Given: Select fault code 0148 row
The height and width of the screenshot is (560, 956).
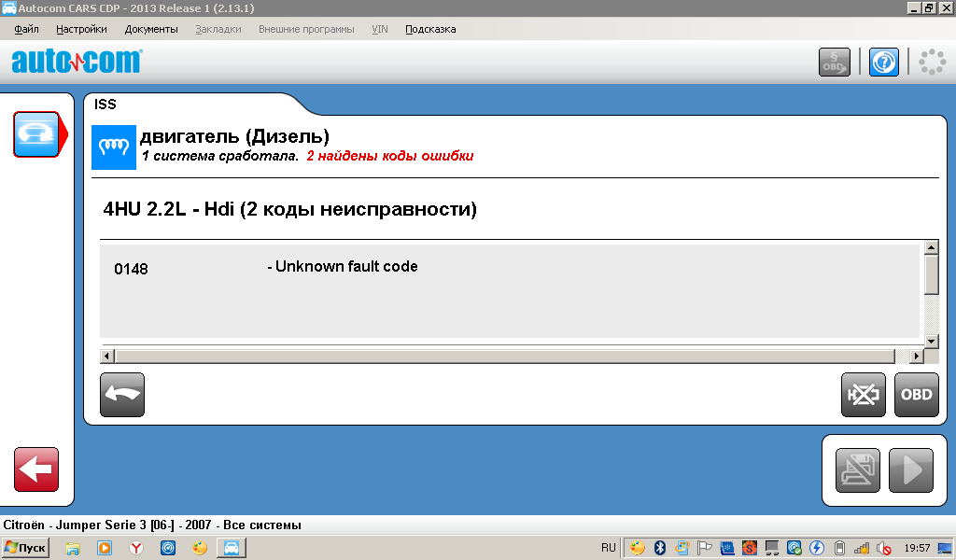Looking at the screenshot, I should point(510,291).
